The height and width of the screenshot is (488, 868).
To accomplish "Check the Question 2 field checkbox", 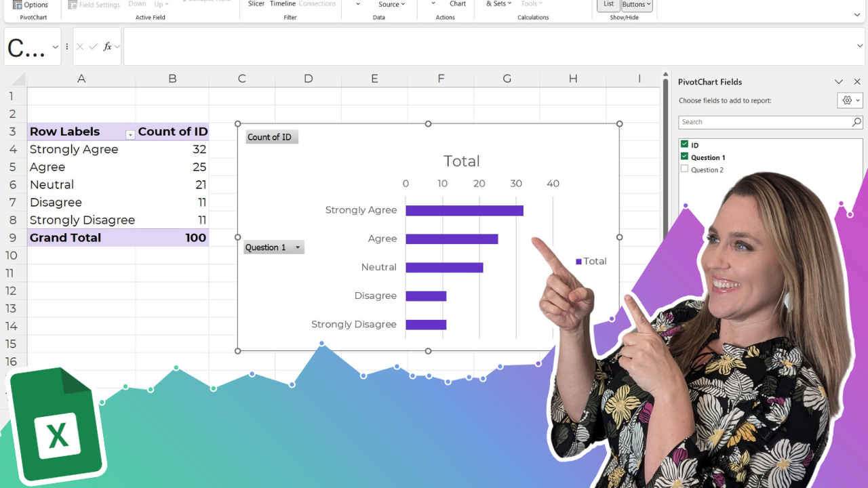I will [x=684, y=169].
